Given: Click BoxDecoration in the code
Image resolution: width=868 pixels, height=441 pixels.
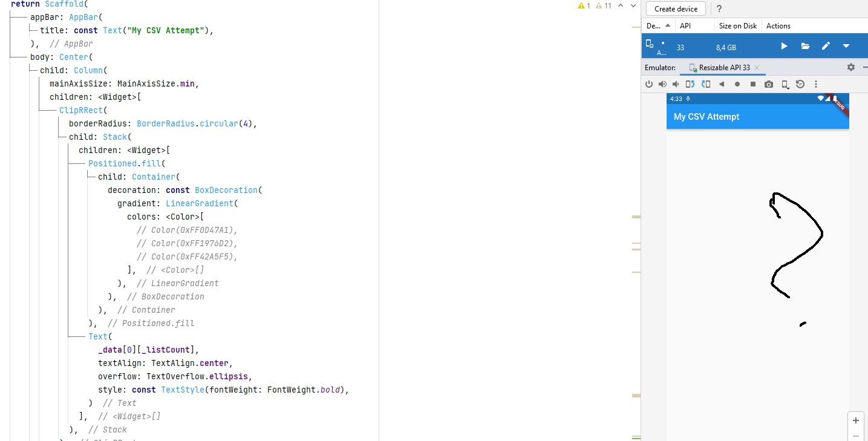Looking at the screenshot, I should tap(226, 190).
